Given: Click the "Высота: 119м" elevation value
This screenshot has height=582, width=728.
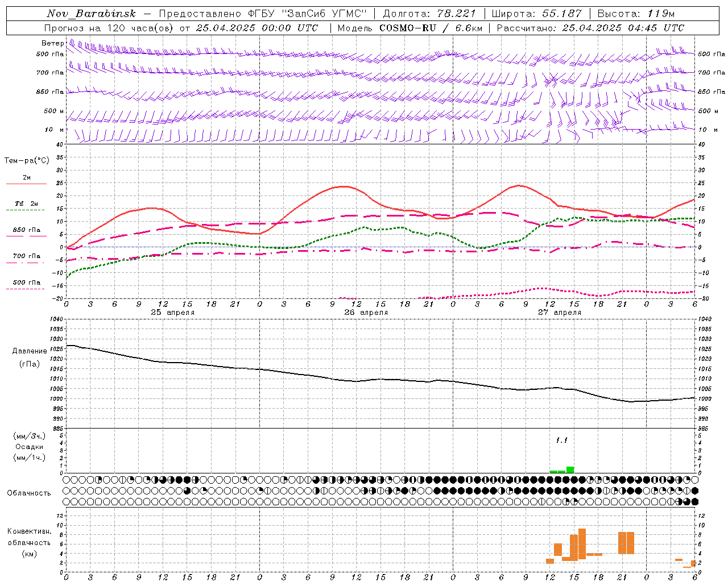Looking at the screenshot, I should pyautogui.click(x=636, y=14).
